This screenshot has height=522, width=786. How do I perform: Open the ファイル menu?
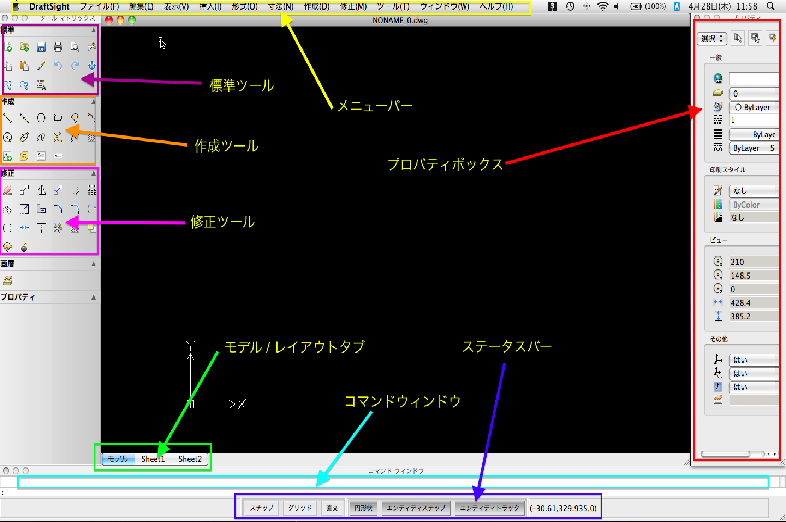(99, 7)
